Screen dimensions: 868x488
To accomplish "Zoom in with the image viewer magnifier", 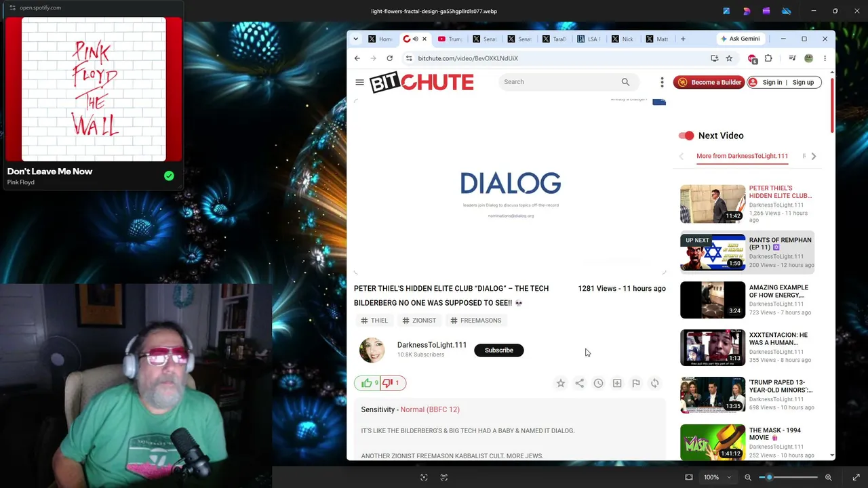I will (828, 477).
